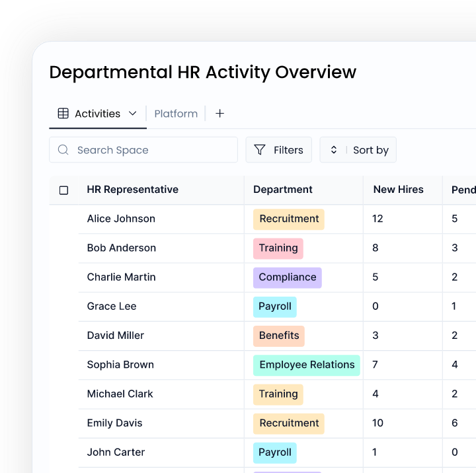Select the David Miller row name
This screenshot has width=476, height=473.
click(x=115, y=335)
